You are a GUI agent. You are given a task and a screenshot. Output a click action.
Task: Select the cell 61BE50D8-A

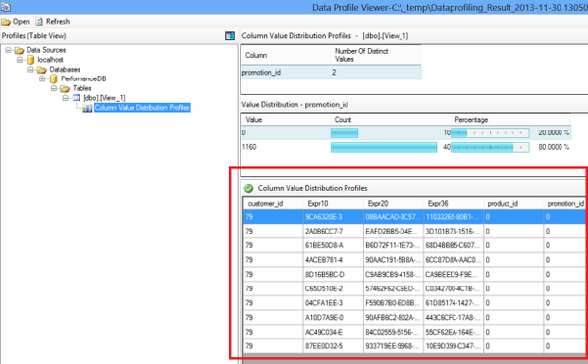[x=333, y=245]
